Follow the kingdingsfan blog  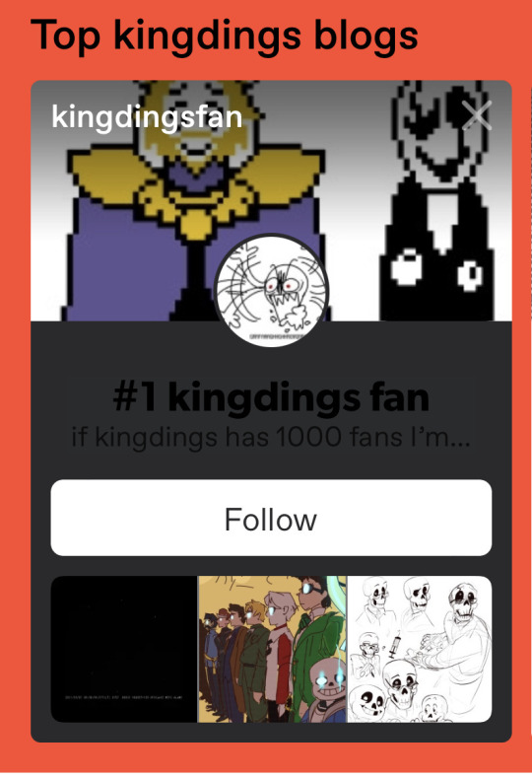coord(271,518)
